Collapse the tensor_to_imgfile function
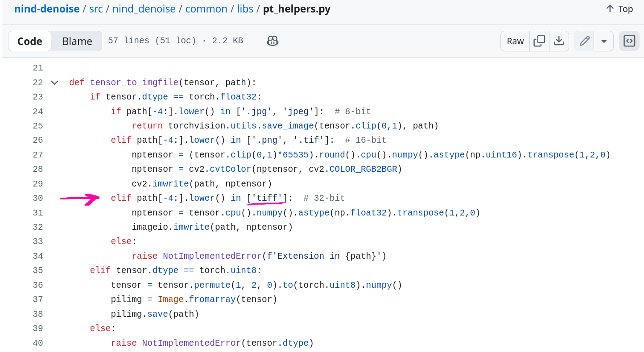Screen dimensions: 644x352 (54, 83)
